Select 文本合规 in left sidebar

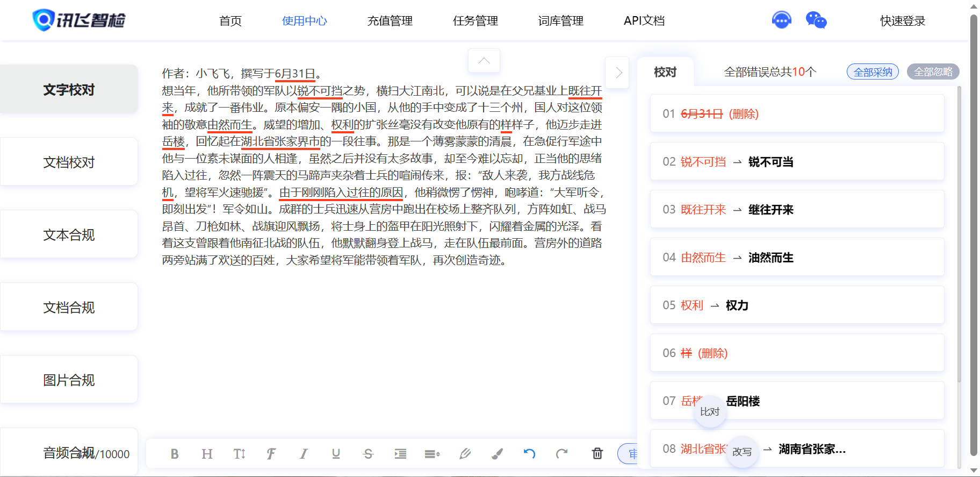(x=69, y=234)
